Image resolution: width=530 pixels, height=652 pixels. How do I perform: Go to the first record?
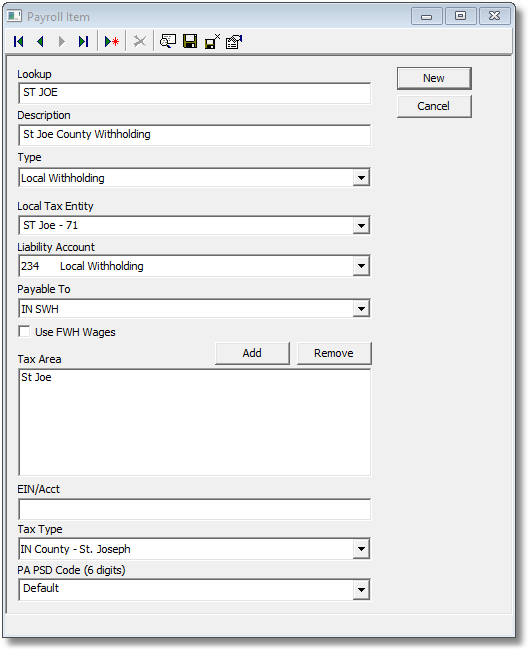click(19, 42)
